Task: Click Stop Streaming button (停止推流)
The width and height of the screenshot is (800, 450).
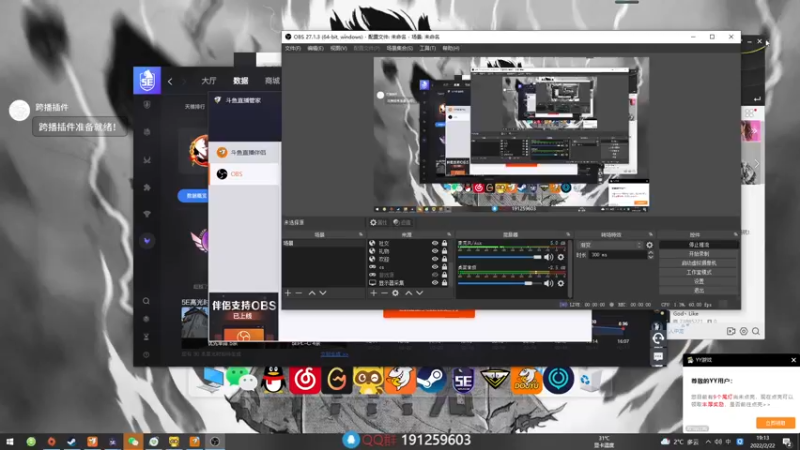Action: 698,245
